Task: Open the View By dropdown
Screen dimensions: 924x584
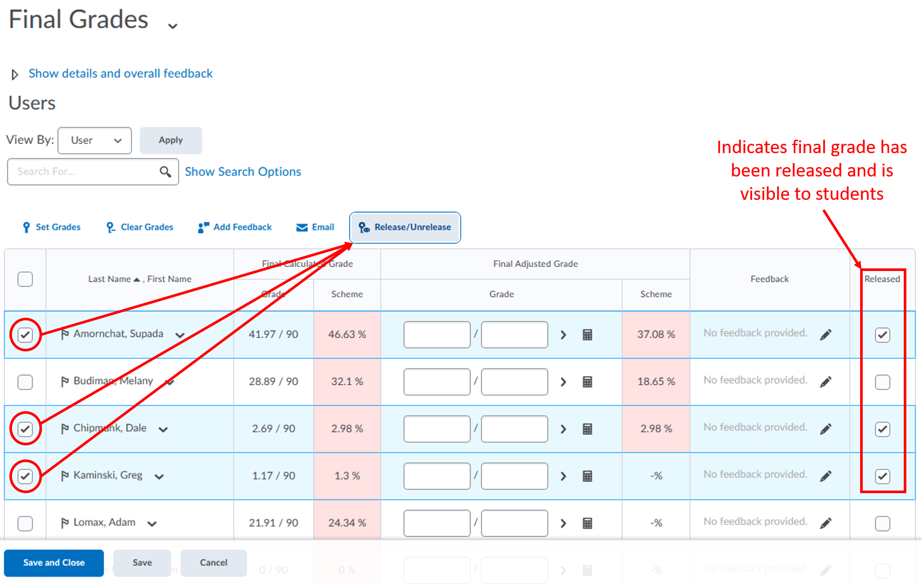Action: click(x=94, y=140)
